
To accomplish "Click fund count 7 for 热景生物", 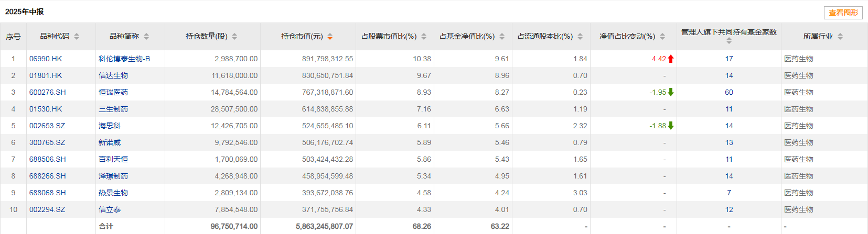I will [x=729, y=193].
